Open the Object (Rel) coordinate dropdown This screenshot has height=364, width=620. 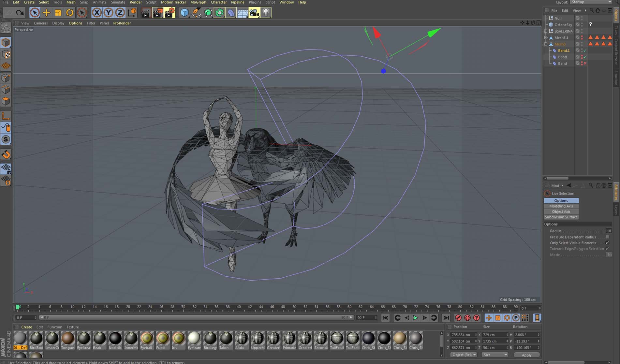point(464,355)
